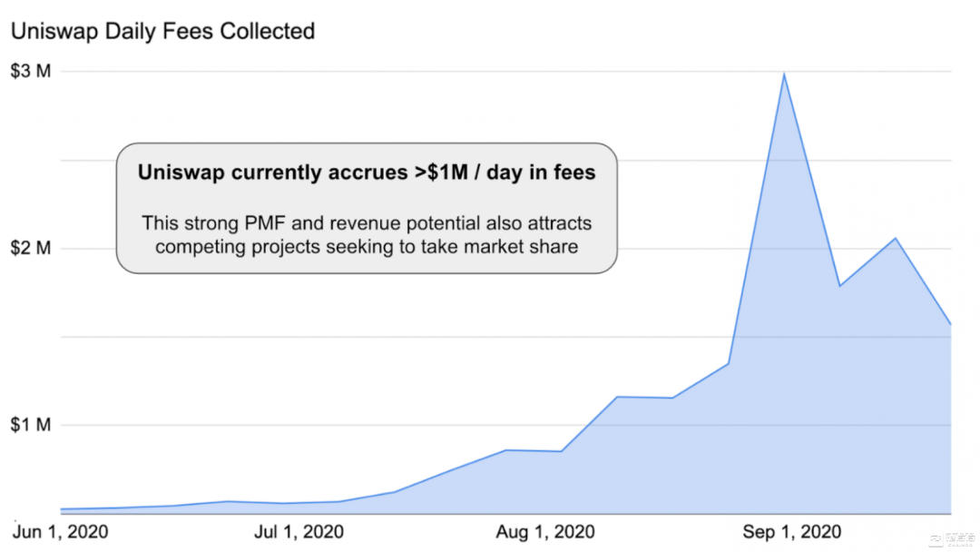Click the $3 M y-axis label
The width and height of the screenshot is (980, 552).
(31, 72)
